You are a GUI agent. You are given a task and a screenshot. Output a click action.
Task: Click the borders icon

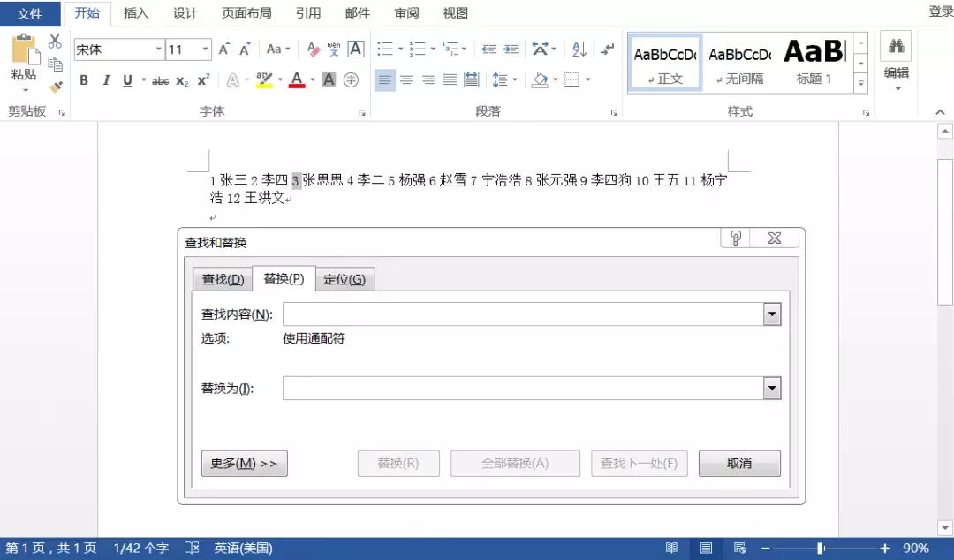tap(572, 79)
